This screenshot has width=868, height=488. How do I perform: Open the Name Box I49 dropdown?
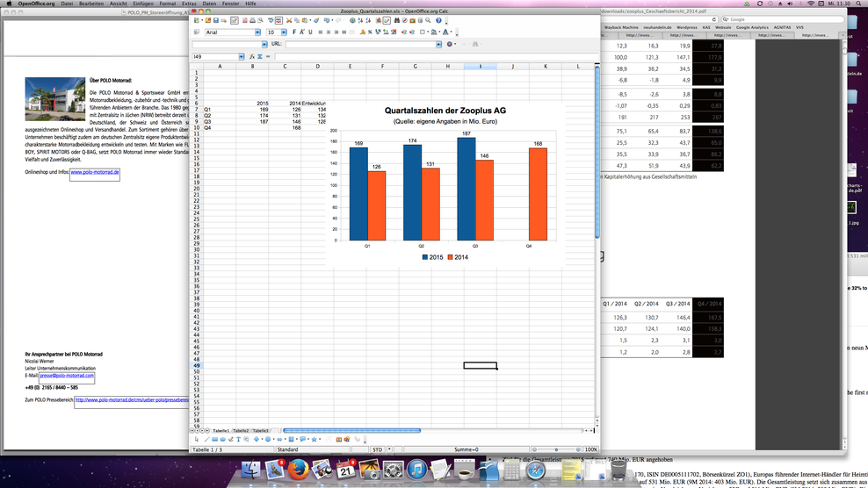[242, 56]
